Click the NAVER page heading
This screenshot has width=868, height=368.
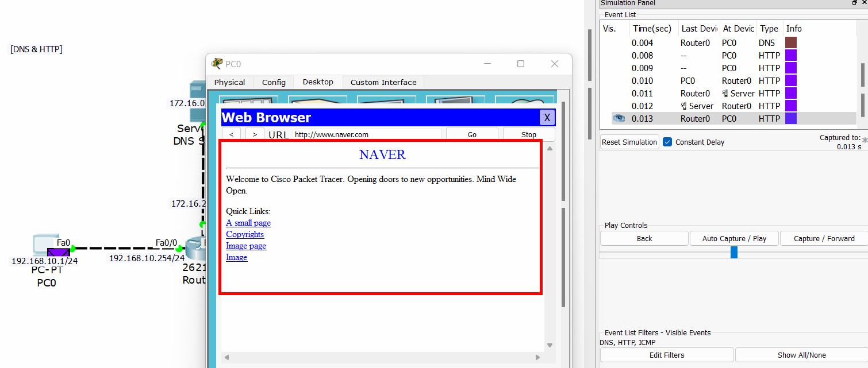tap(382, 154)
